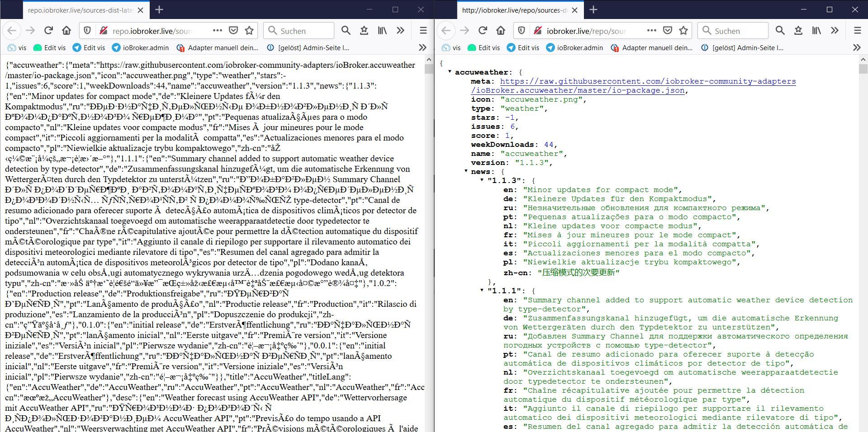Open page actions menu in left address bar

click(x=218, y=31)
